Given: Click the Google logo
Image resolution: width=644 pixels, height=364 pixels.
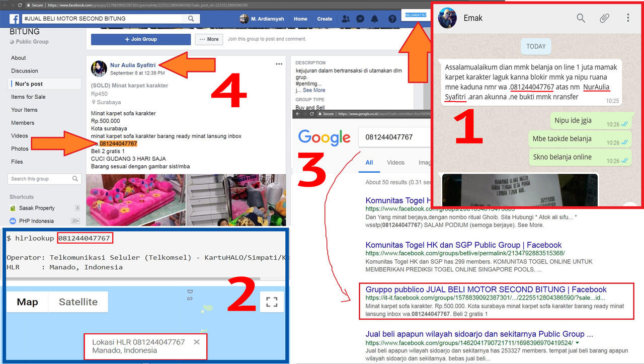Looking at the screenshot, I should (x=324, y=137).
